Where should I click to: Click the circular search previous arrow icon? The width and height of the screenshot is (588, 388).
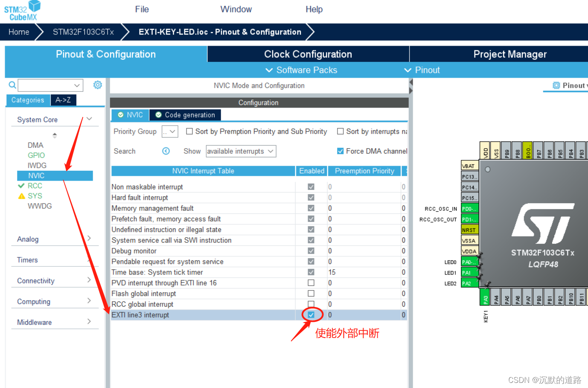pos(166,151)
